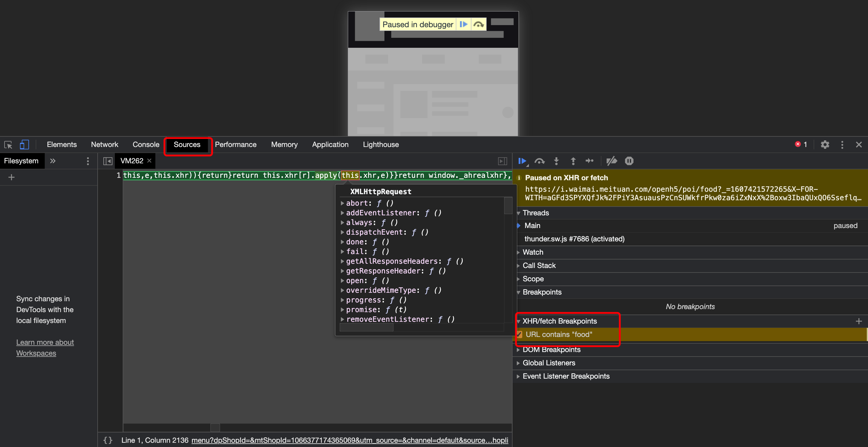Expand dispatchEvent property in popup
868x447 pixels.
click(342, 232)
